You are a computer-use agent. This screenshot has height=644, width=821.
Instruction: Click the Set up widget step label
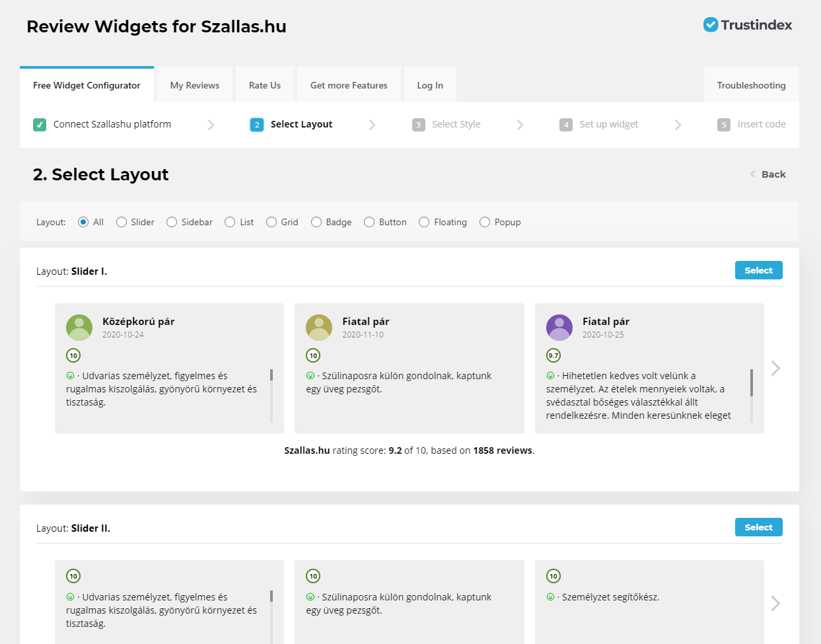pyautogui.click(x=609, y=124)
